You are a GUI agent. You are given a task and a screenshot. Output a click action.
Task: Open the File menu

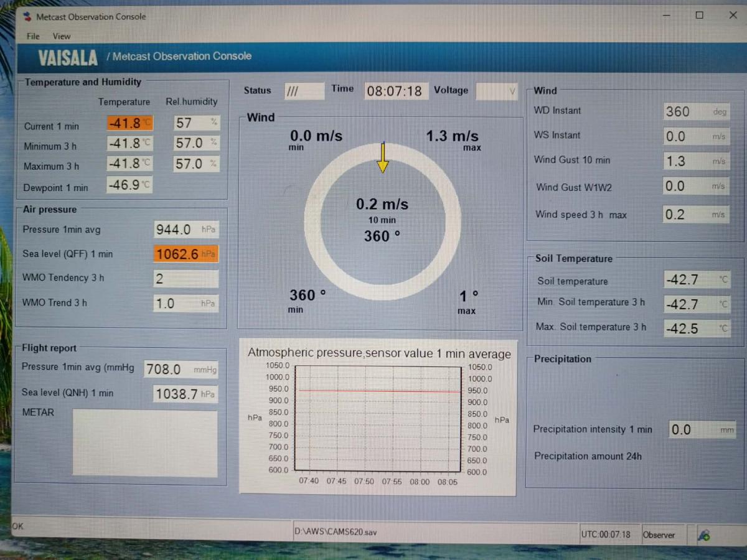33,36
